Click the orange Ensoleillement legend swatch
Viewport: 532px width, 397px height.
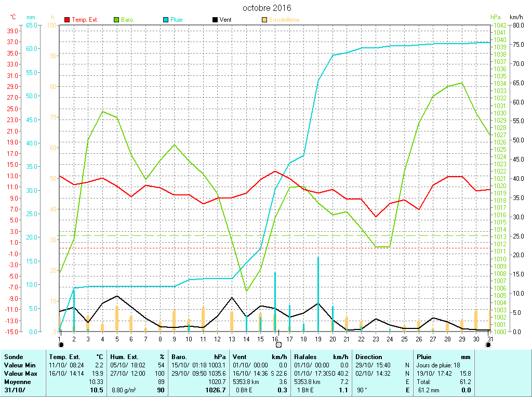coord(264,20)
